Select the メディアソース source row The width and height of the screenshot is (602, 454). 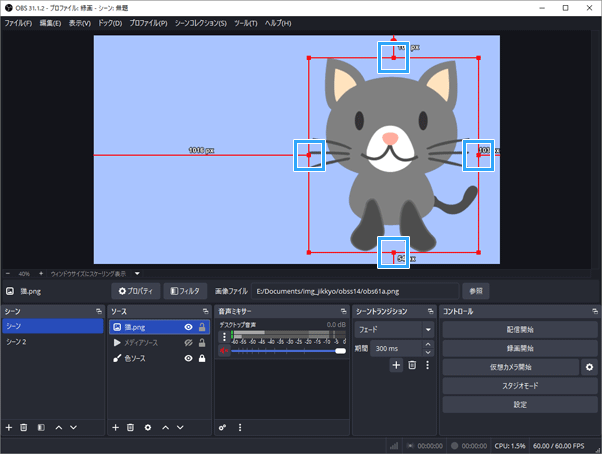pyautogui.click(x=159, y=343)
